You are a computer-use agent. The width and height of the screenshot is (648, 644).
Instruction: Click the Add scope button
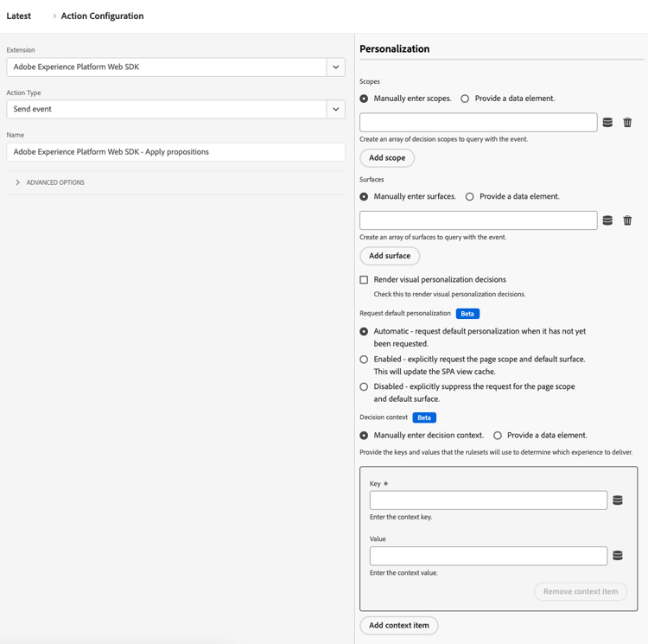pos(387,158)
